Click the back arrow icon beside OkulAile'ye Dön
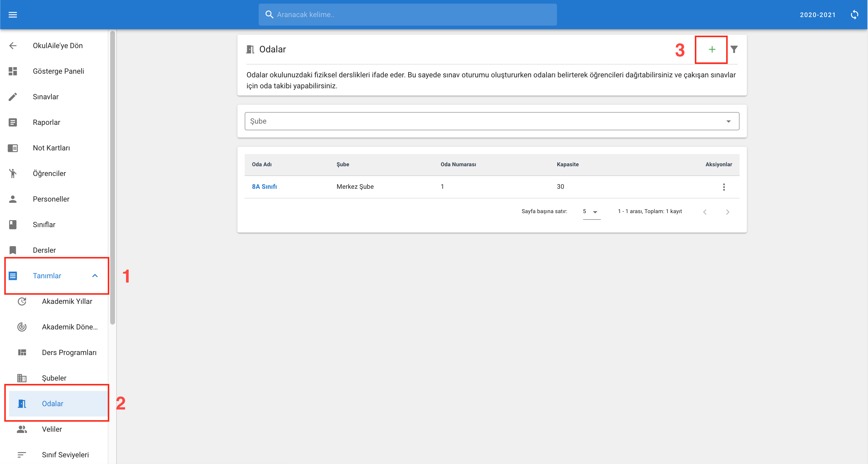This screenshot has width=868, height=464. (13, 45)
